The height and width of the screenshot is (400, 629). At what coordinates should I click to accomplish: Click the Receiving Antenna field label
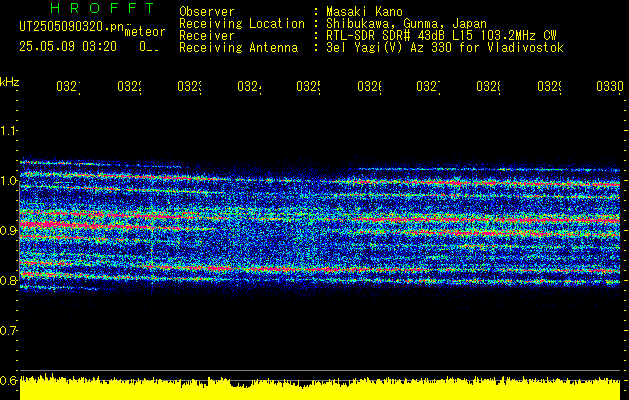(238, 48)
